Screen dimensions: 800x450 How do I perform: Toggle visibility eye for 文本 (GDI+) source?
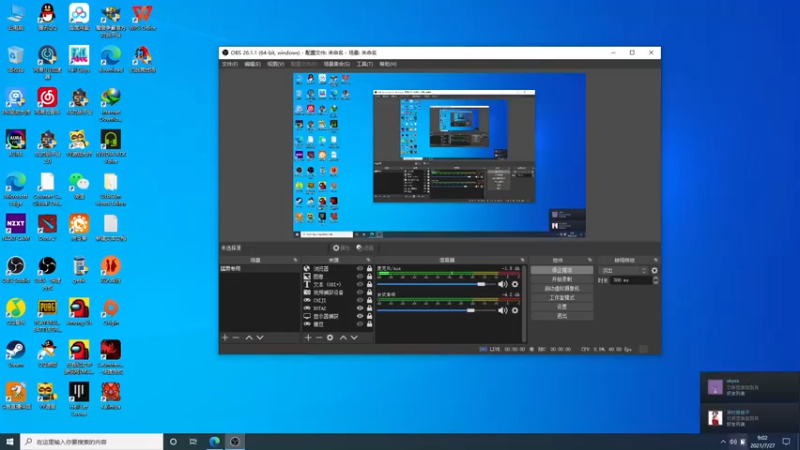[x=360, y=284]
